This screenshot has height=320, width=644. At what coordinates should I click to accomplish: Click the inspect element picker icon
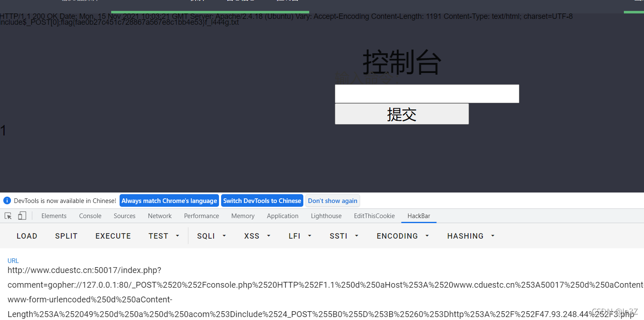(8, 216)
